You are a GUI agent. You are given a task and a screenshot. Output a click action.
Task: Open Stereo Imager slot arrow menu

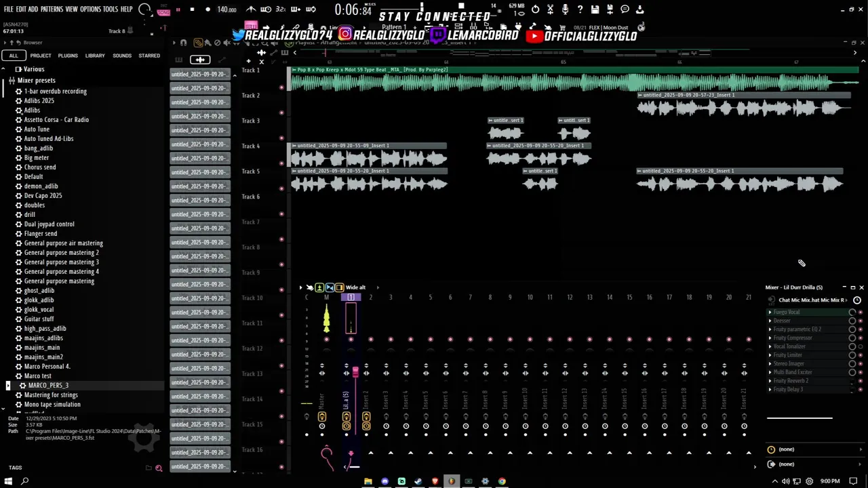click(x=770, y=364)
